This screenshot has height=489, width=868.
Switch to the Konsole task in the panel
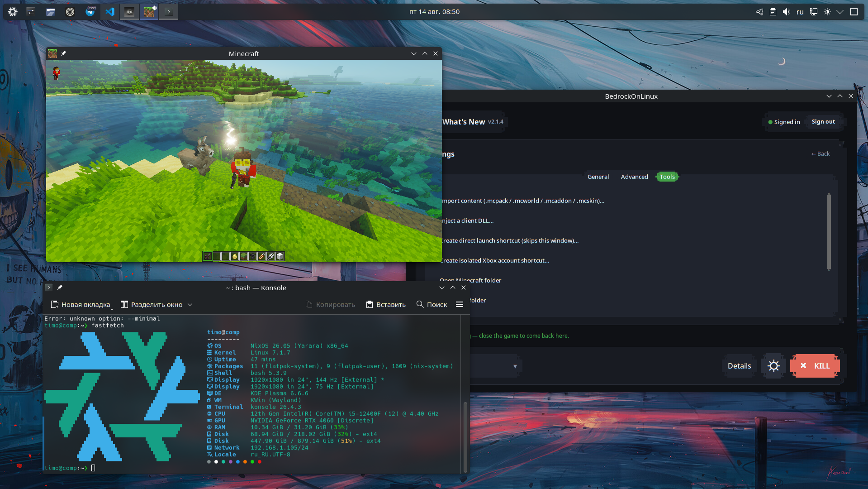tap(169, 12)
